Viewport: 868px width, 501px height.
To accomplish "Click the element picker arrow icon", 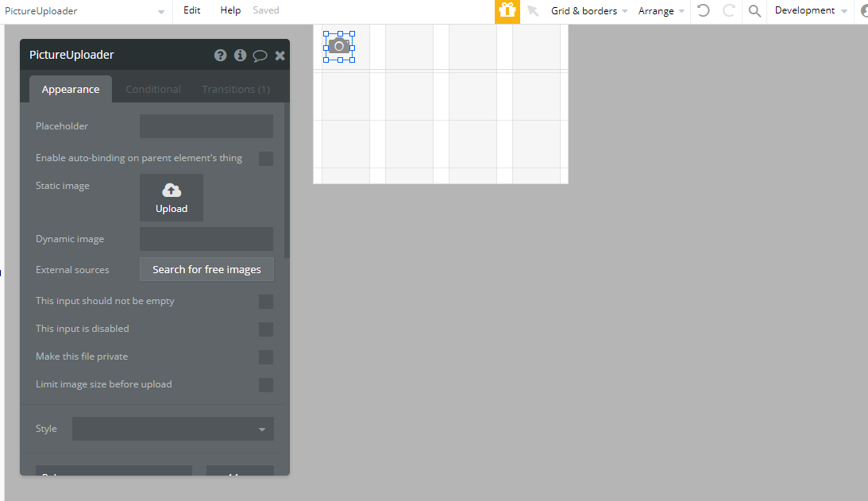I will [533, 10].
